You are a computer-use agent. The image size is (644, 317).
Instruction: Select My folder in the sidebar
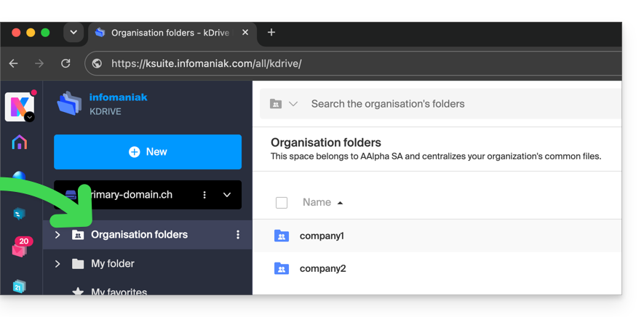[x=113, y=264]
